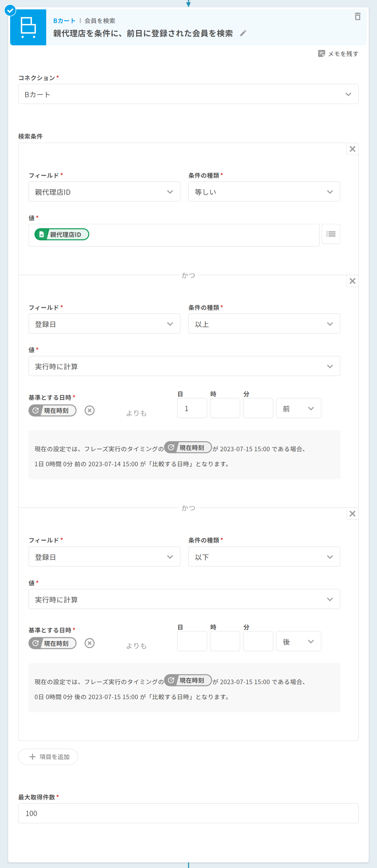Click the 日 input field containing 1
This screenshot has height=868, width=377.
pyautogui.click(x=192, y=408)
